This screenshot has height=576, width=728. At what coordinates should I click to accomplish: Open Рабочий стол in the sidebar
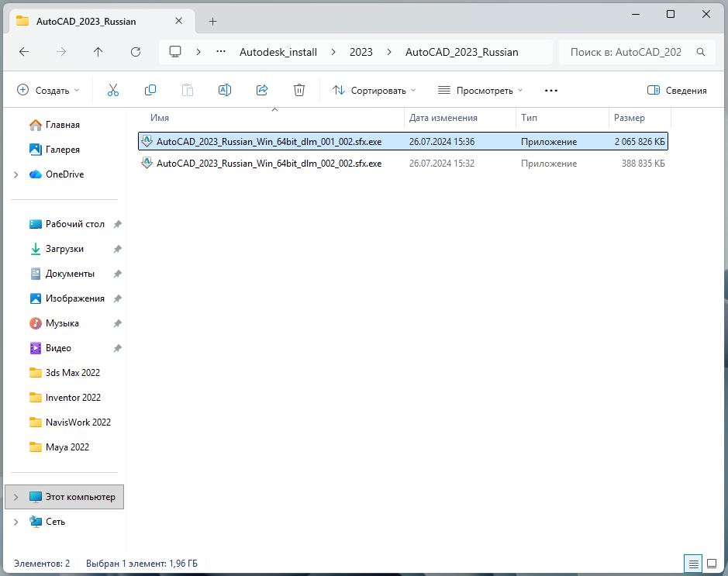[x=67, y=224]
